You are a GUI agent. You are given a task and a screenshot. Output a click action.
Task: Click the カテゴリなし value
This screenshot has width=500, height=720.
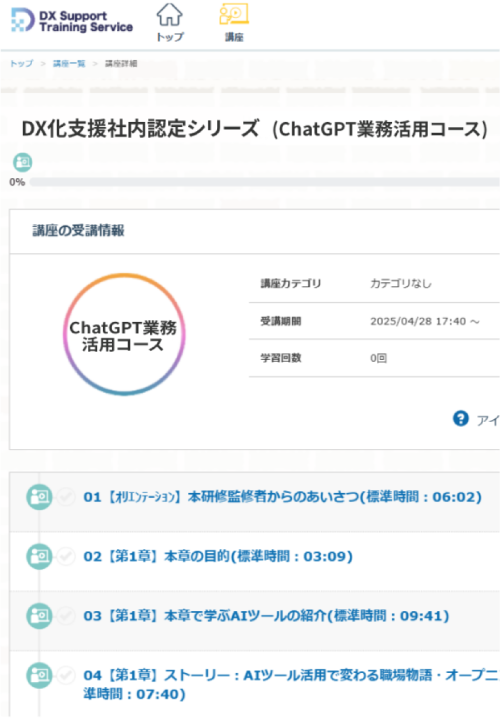click(401, 283)
